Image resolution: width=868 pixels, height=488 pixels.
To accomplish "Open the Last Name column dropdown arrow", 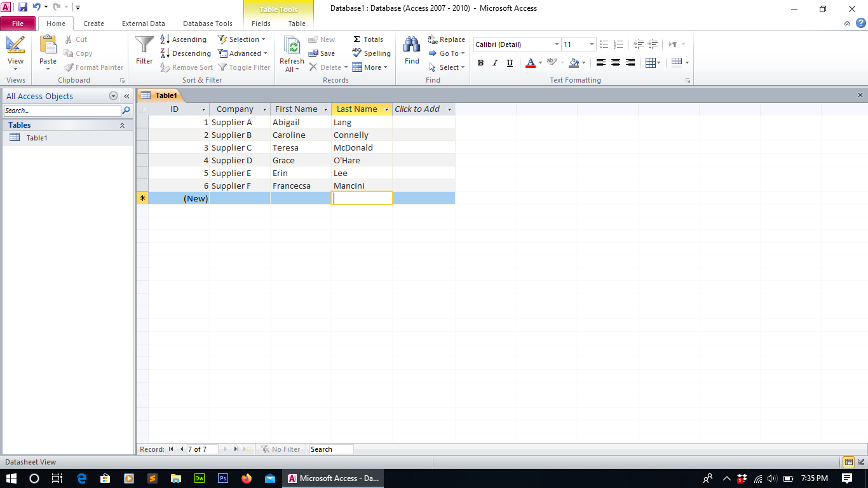I will [x=386, y=109].
